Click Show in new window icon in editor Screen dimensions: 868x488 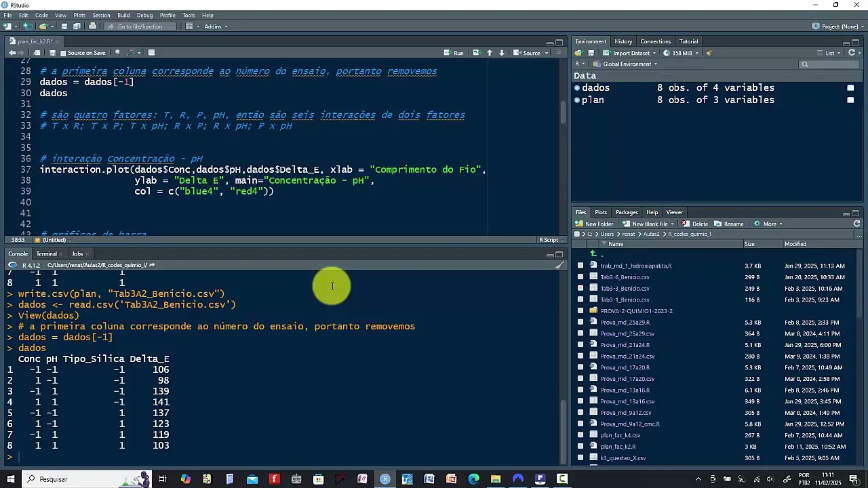[x=37, y=53]
